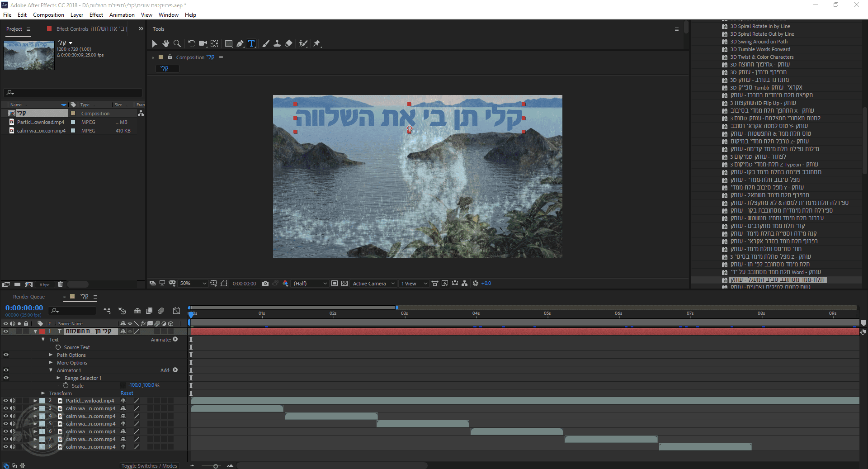This screenshot has width=868, height=469.
Task: Select the Puppet Pin tool
Action: [317, 43]
